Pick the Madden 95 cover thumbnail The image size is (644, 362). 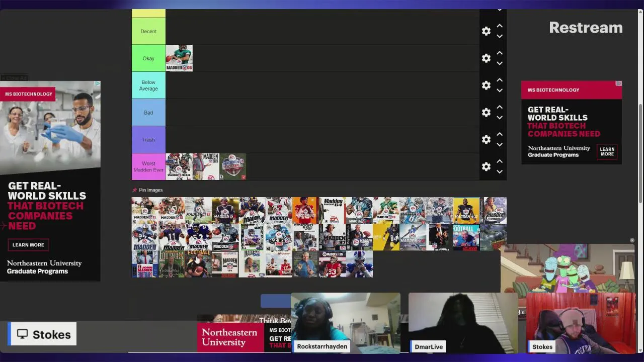[252, 263]
